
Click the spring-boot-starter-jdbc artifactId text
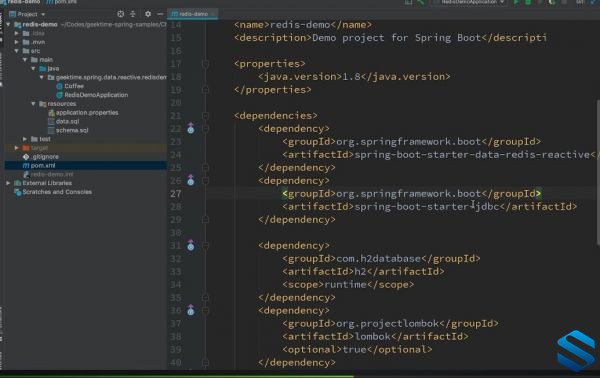click(x=427, y=207)
